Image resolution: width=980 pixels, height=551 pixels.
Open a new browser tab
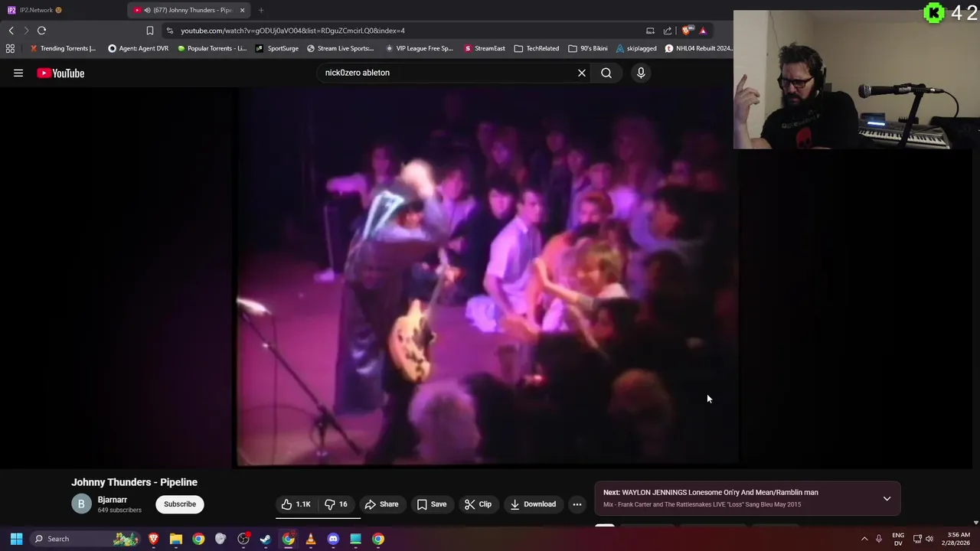261,10
